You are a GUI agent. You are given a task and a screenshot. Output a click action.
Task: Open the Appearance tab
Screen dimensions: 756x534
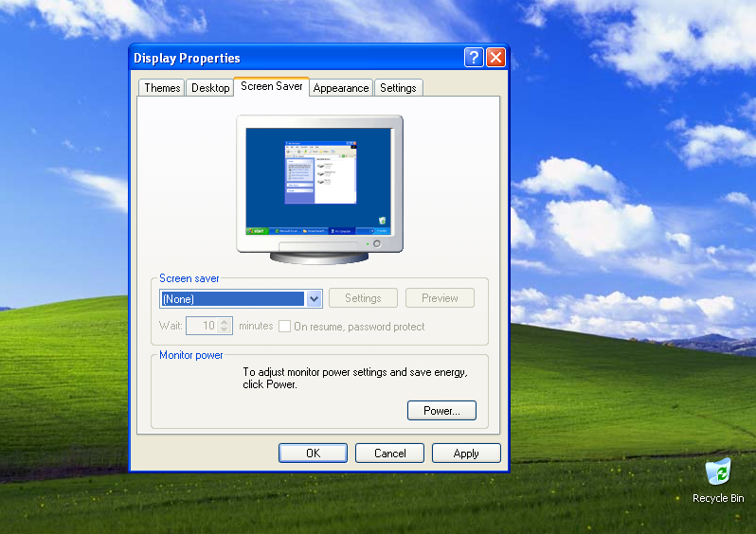click(341, 88)
